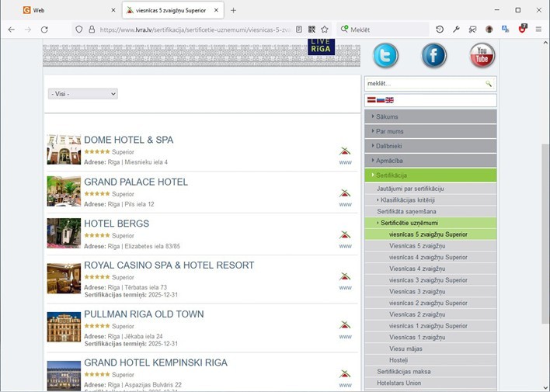Expand the Dalībnieki menu item
550x392 pixels.
pyautogui.click(x=430, y=146)
